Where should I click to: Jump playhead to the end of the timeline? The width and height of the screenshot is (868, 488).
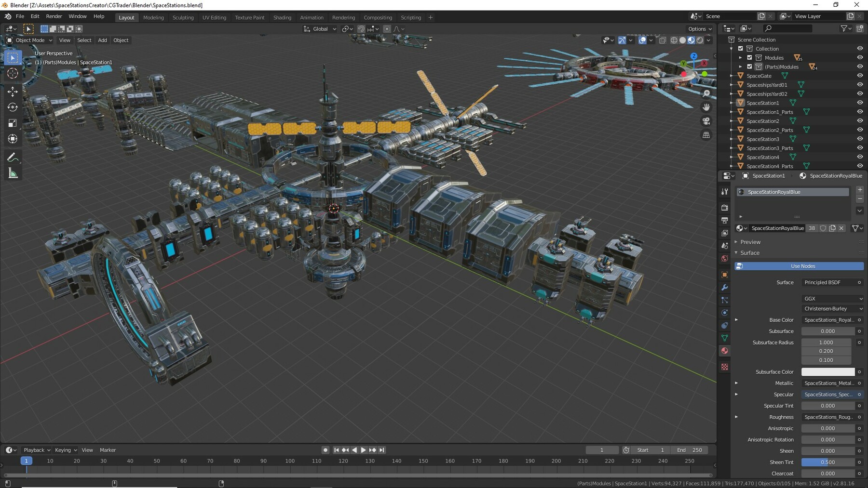tap(381, 450)
